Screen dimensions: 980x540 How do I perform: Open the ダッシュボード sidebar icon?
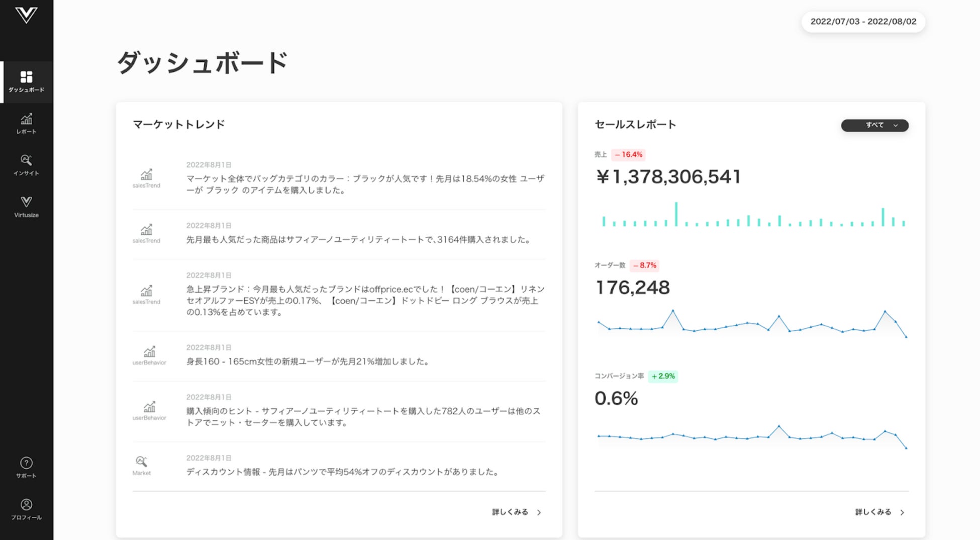pos(26,76)
